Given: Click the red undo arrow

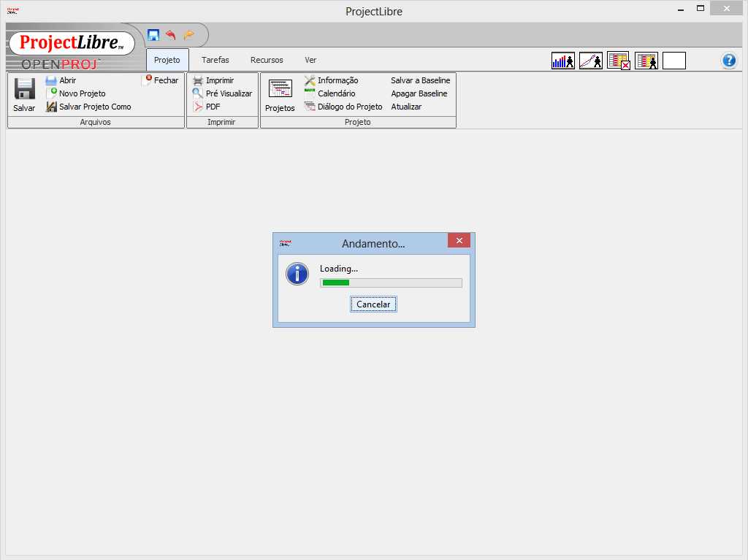Looking at the screenshot, I should [171, 34].
